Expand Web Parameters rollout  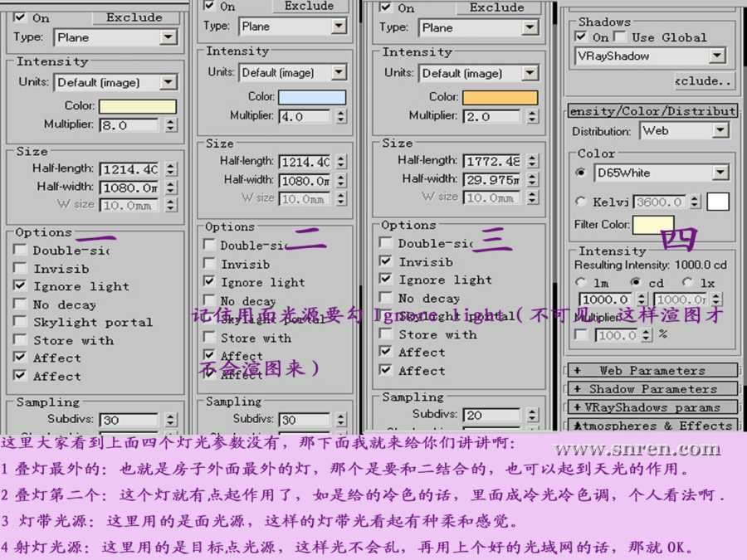(x=652, y=370)
